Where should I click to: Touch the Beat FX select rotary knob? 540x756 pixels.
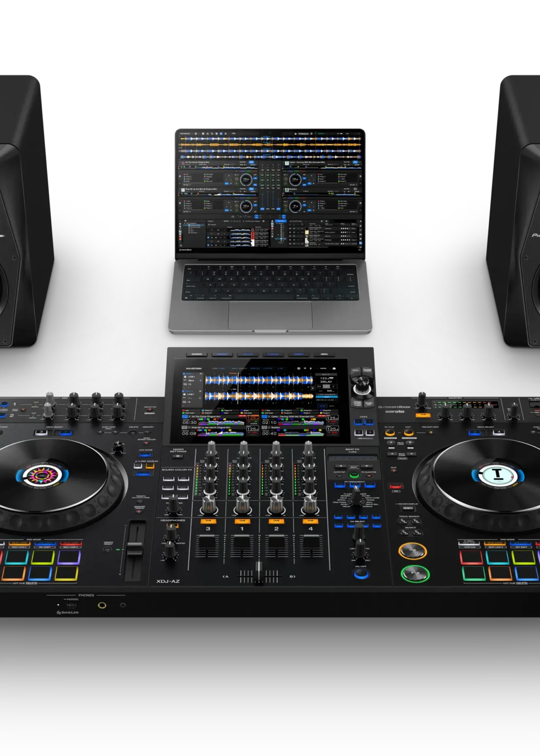356,496
